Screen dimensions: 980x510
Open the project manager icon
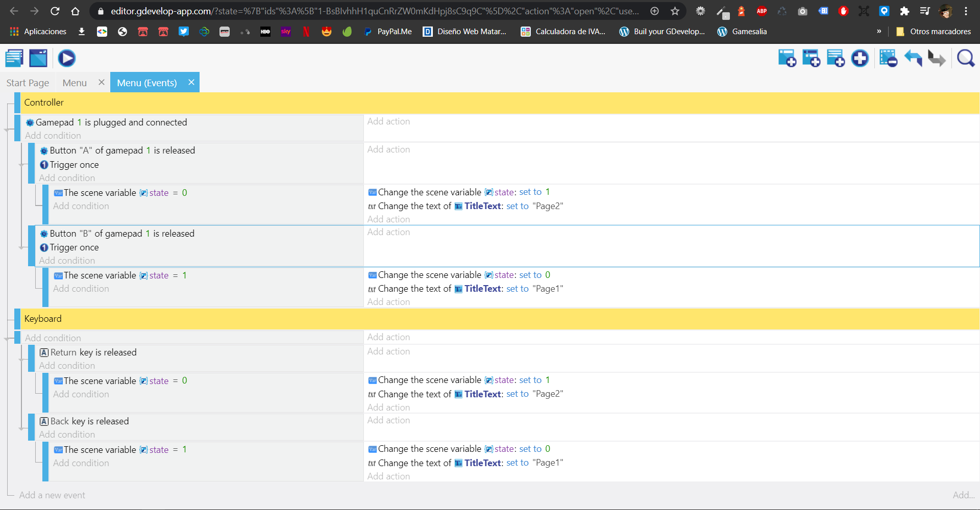[14, 58]
